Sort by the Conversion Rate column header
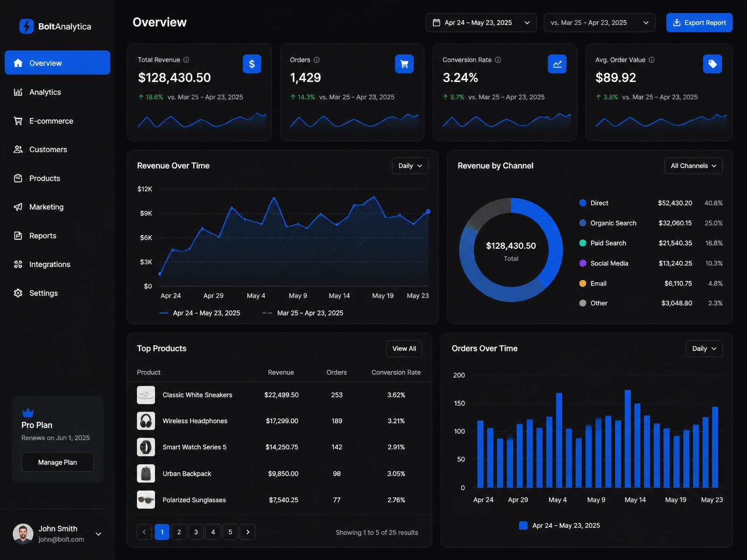The height and width of the screenshot is (560, 747). (396, 372)
